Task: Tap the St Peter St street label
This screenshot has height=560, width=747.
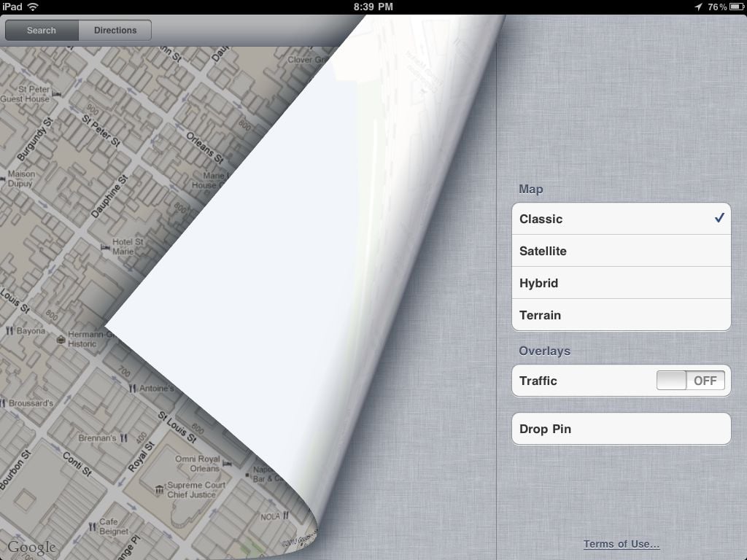Action: pos(101,130)
